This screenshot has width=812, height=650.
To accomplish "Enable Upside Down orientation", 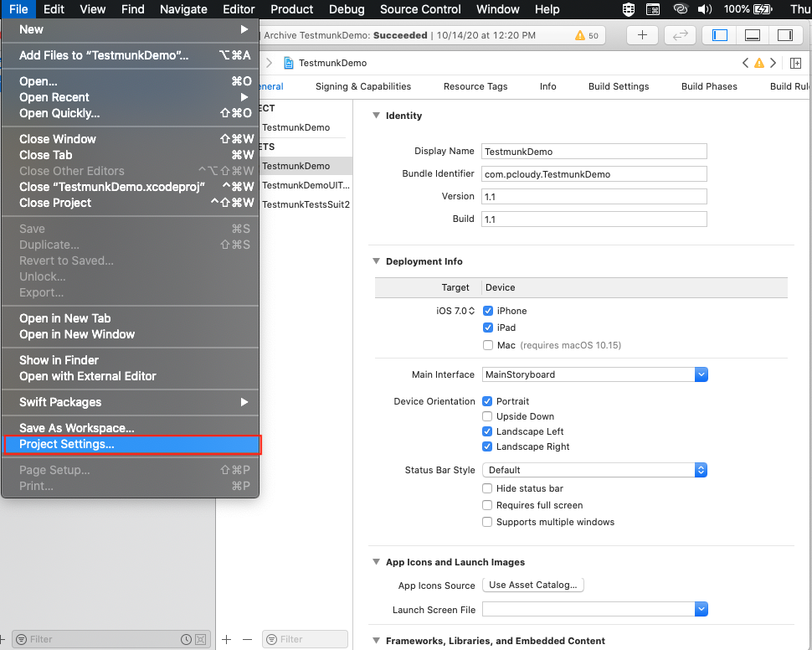I will coord(487,416).
